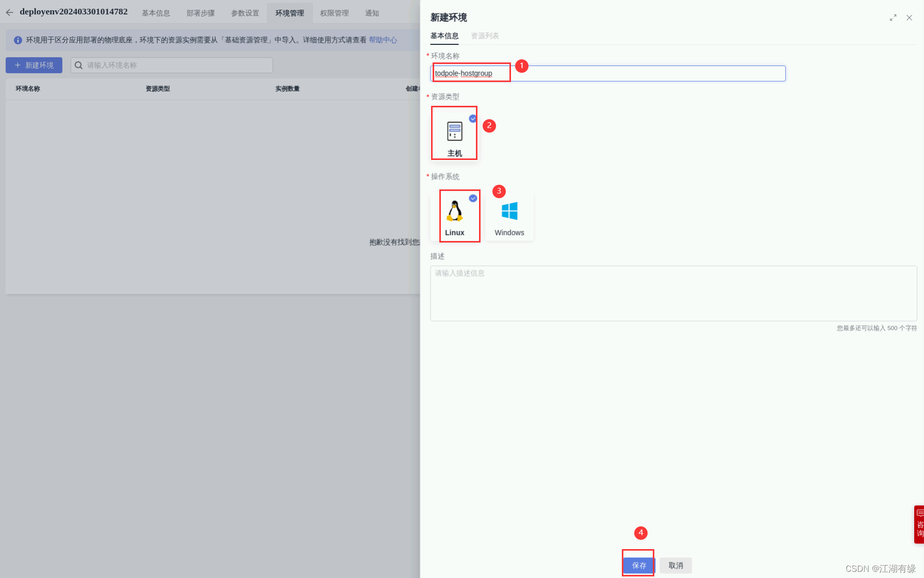Switch to the 权限管理 tab
The width and height of the screenshot is (924, 578).
pyautogui.click(x=334, y=13)
